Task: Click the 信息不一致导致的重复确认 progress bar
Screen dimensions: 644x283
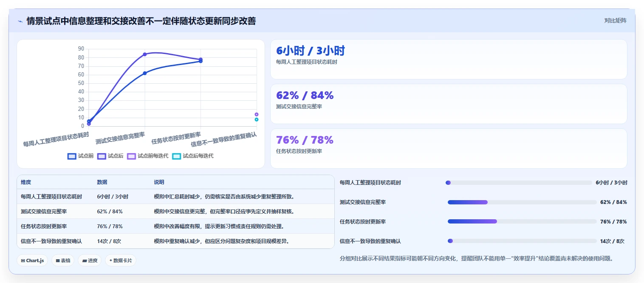Action: pyautogui.click(x=522, y=241)
